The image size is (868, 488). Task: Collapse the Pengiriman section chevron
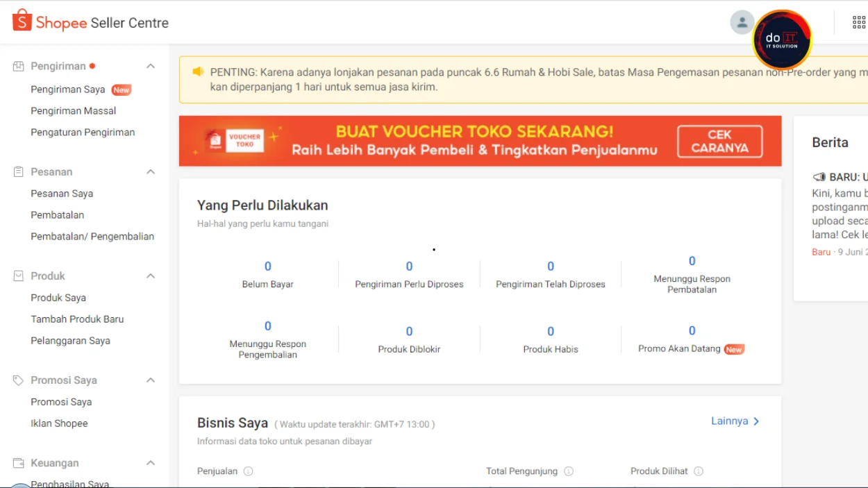pyautogui.click(x=151, y=65)
